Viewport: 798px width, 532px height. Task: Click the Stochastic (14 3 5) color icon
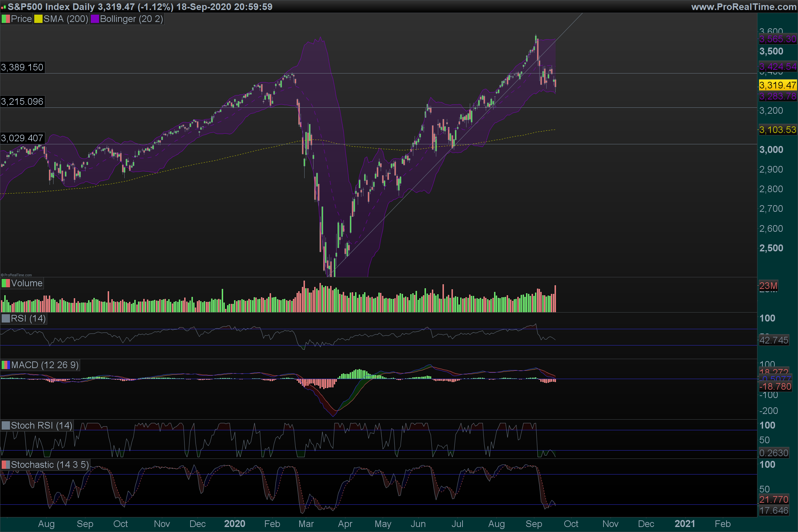tap(6, 465)
